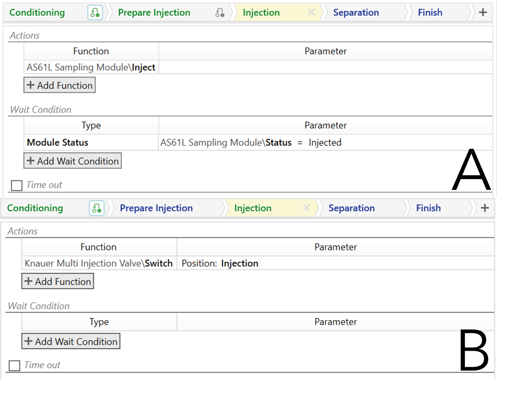Click Add Function button below AS61L Inject
Screen dimensions: 527x420
(60, 85)
